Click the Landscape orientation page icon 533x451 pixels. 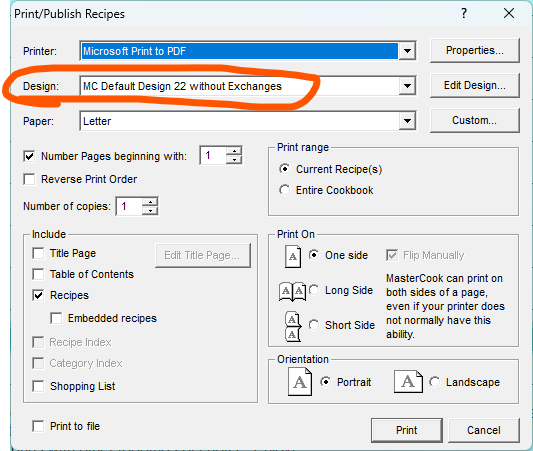pyautogui.click(x=408, y=382)
